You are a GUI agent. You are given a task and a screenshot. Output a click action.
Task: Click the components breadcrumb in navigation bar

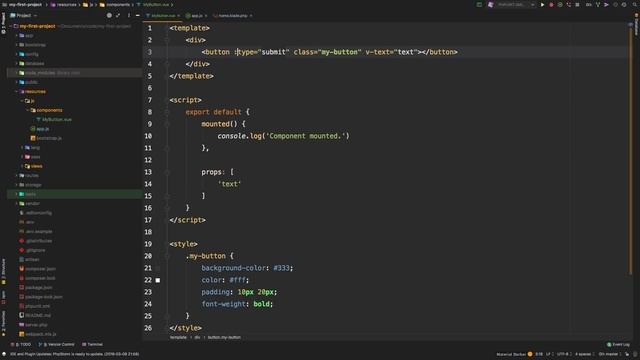[x=115, y=5]
